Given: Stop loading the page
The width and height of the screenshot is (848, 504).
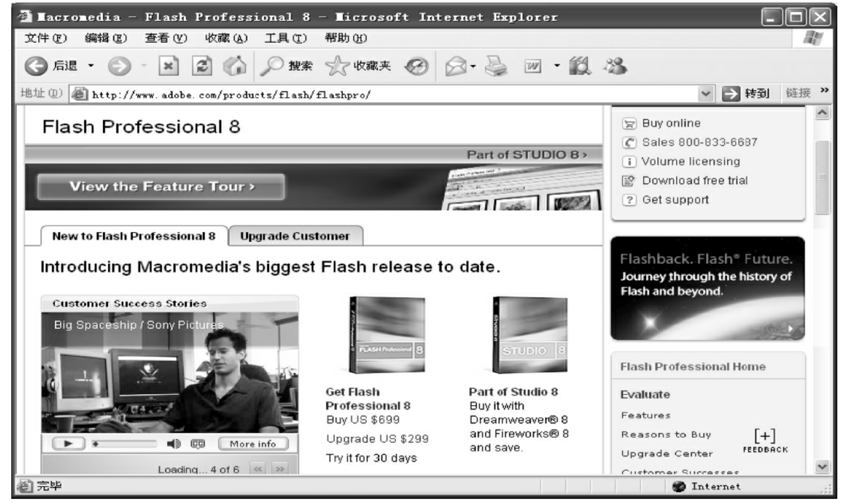Looking at the screenshot, I should pyautogui.click(x=168, y=66).
